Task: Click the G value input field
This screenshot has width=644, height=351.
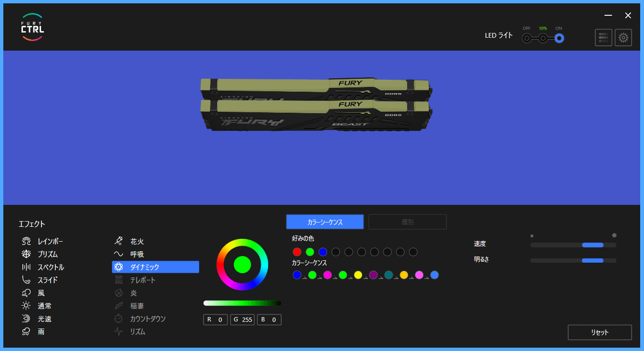Action: (x=243, y=320)
